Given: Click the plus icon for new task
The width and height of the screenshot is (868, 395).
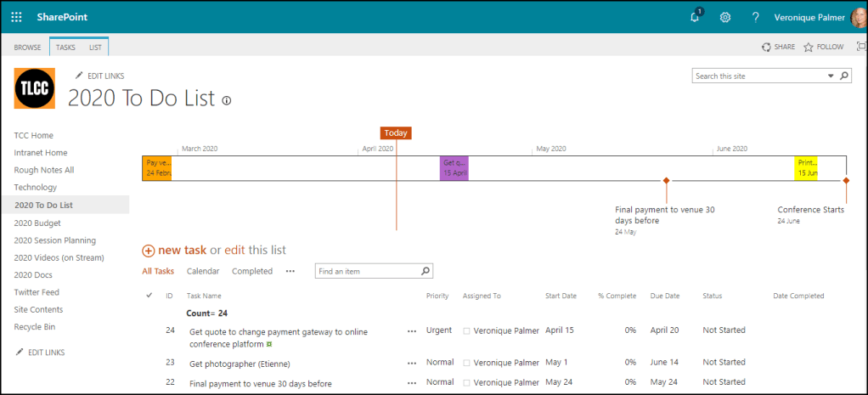Looking at the screenshot, I should coord(149,251).
